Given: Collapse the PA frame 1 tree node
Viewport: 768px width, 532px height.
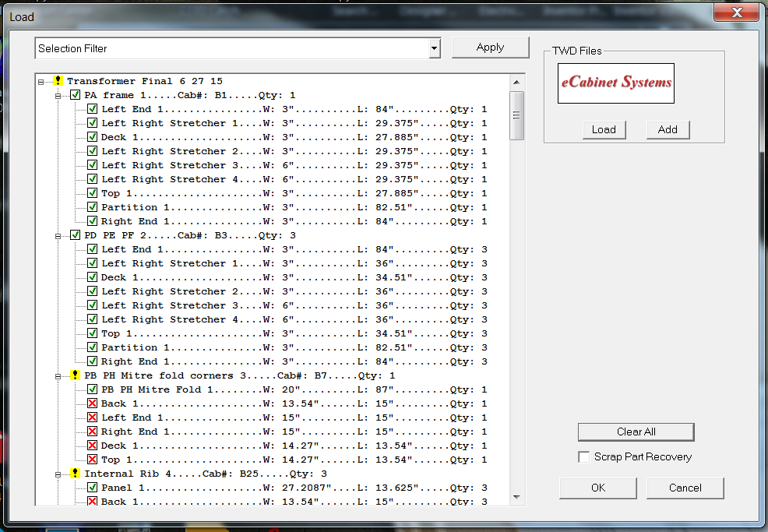Looking at the screenshot, I should (58, 95).
